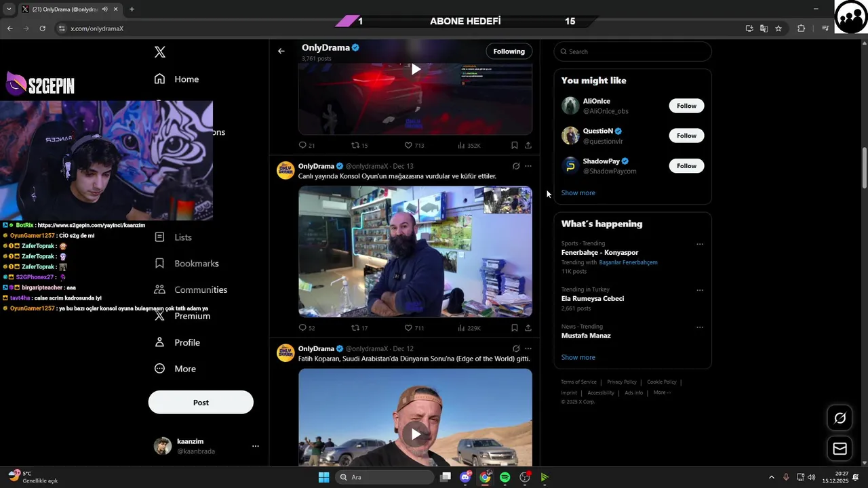Open Grok icon on Dec 12 post
Viewport: 868px width, 488px height.
[516, 348]
